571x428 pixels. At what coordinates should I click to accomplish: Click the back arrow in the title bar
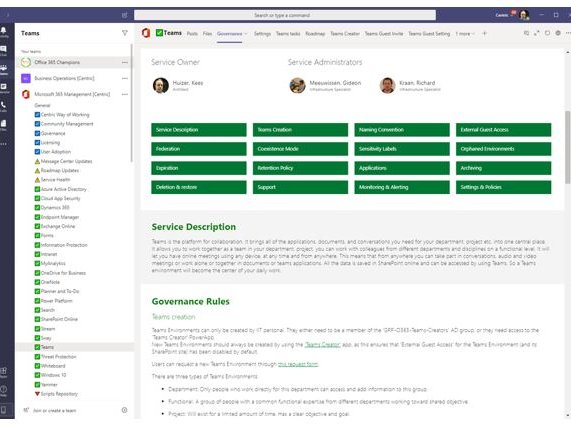(x=7, y=15)
